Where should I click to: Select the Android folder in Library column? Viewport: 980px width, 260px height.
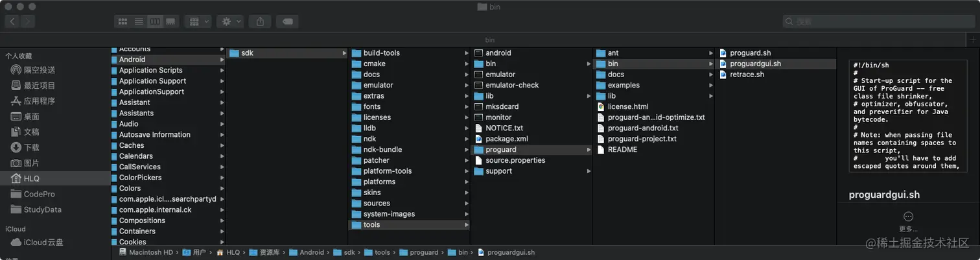point(168,59)
